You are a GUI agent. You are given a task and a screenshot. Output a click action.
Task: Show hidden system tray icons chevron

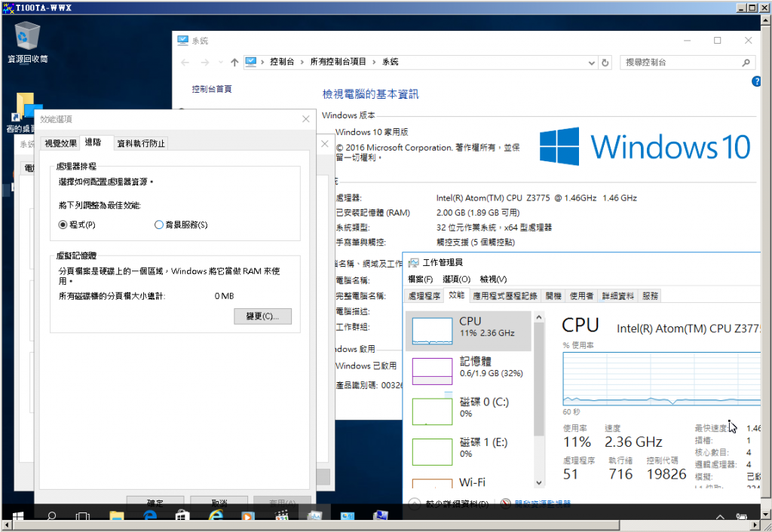click(720, 517)
